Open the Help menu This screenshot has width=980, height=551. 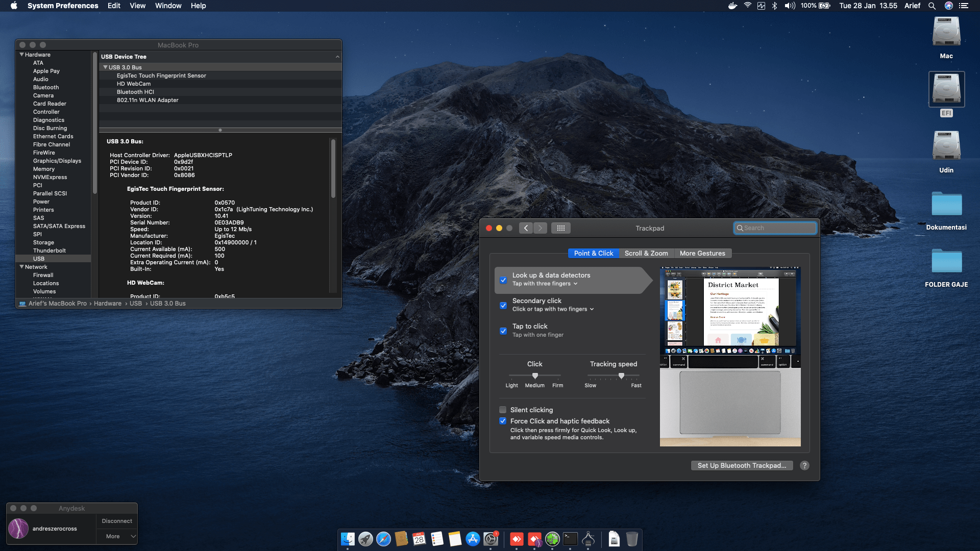(x=199, y=6)
